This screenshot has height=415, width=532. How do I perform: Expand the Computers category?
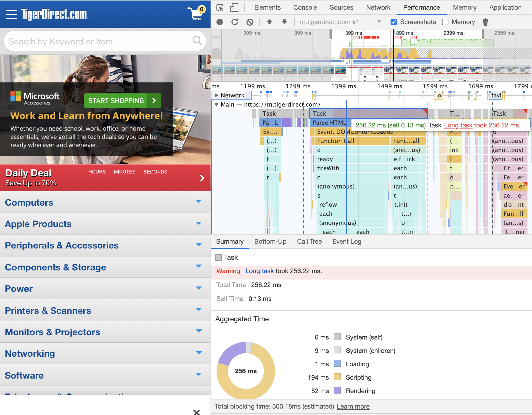pyautogui.click(x=105, y=202)
